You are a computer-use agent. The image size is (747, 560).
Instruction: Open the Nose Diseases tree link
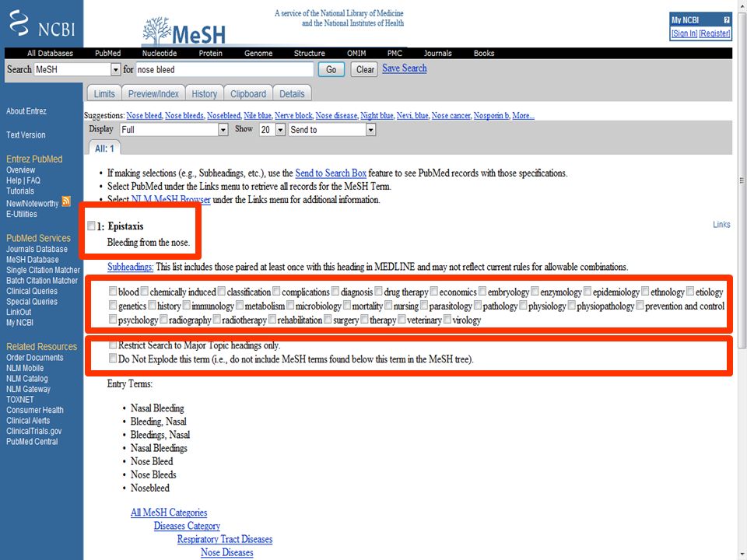(x=226, y=552)
